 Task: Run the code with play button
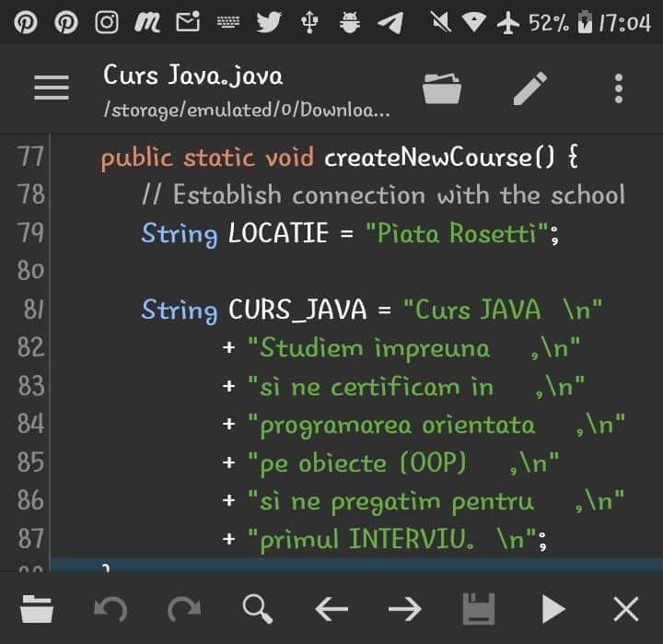coord(552,609)
